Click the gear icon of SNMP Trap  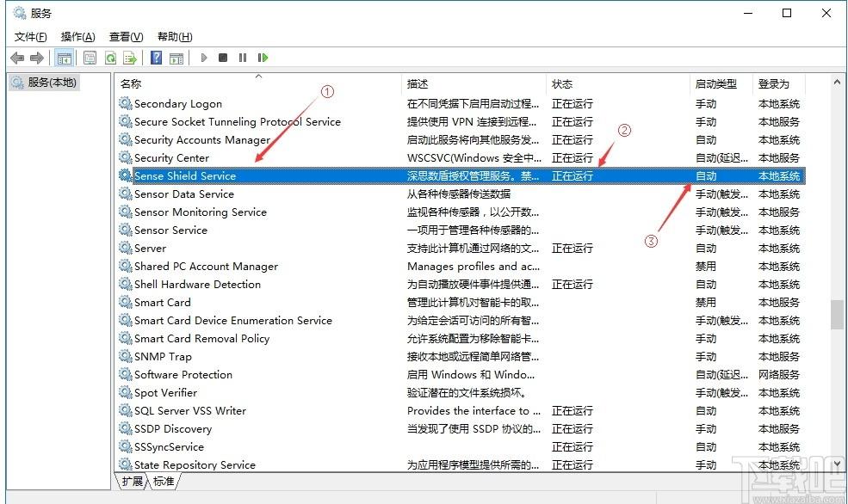[x=126, y=356]
